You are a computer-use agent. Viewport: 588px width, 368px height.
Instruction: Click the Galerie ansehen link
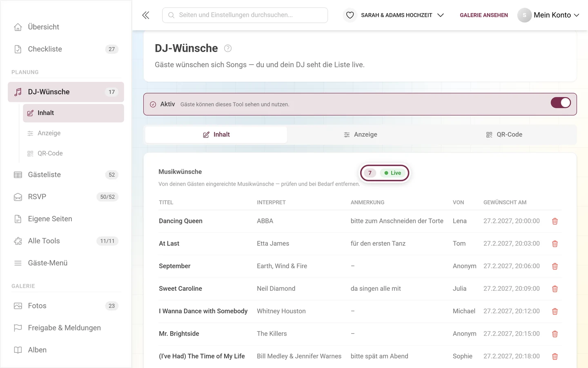click(x=484, y=15)
